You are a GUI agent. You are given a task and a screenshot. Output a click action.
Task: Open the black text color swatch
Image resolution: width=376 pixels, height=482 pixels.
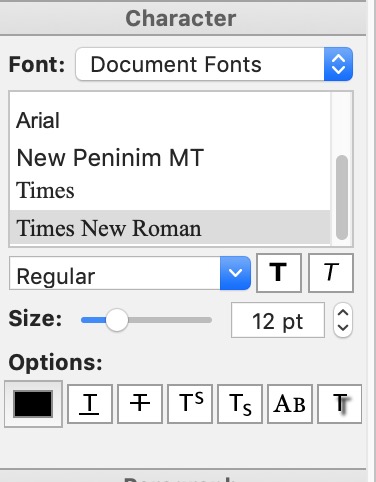[x=33, y=404]
